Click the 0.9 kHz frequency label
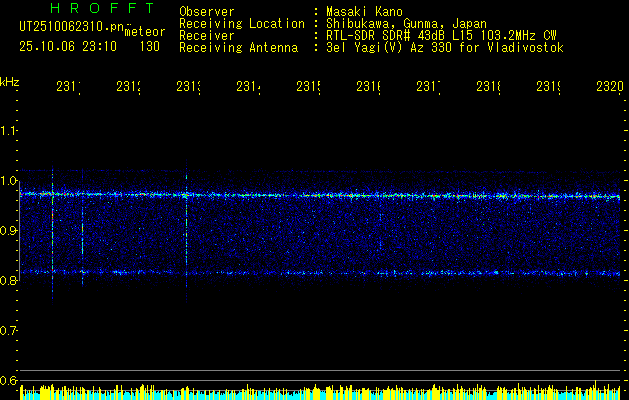629x400 pixels. (x=8, y=231)
